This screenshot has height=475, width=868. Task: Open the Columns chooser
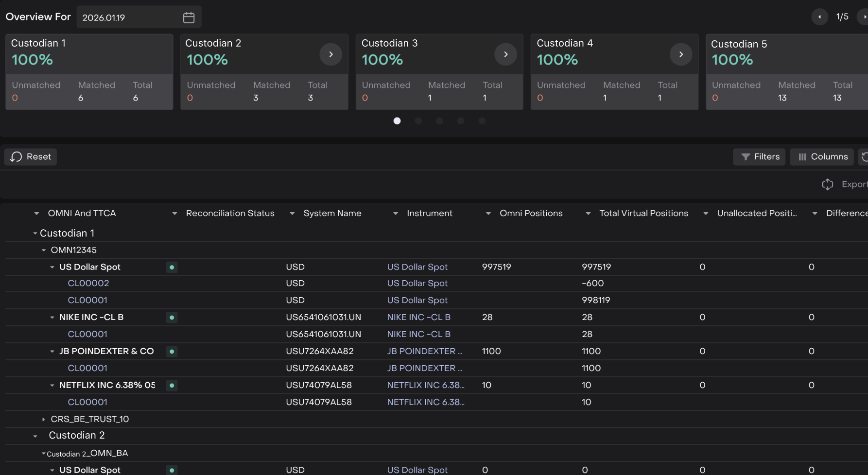[x=822, y=157]
